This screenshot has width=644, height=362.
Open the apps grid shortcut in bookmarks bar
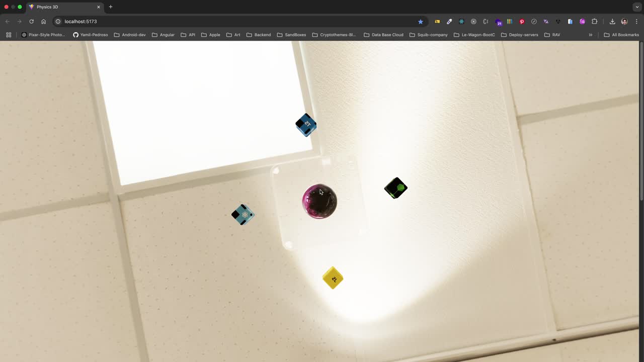tap(9, 35)
